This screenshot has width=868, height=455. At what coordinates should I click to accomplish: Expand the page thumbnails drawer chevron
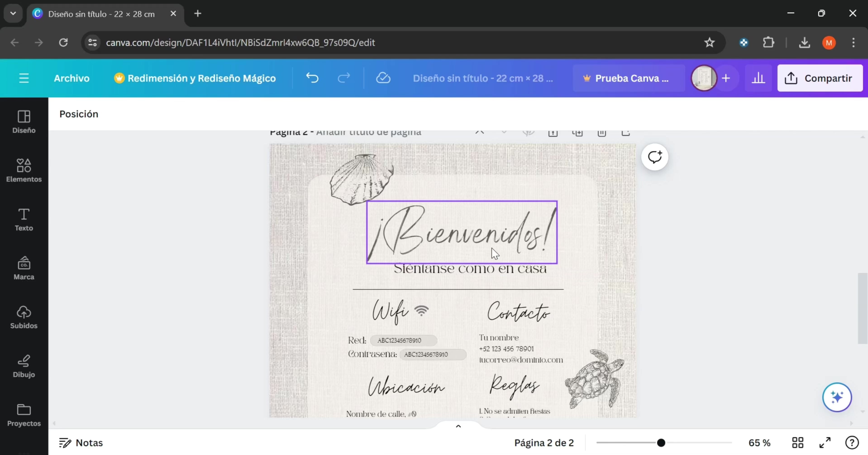[x=458, y=426]
